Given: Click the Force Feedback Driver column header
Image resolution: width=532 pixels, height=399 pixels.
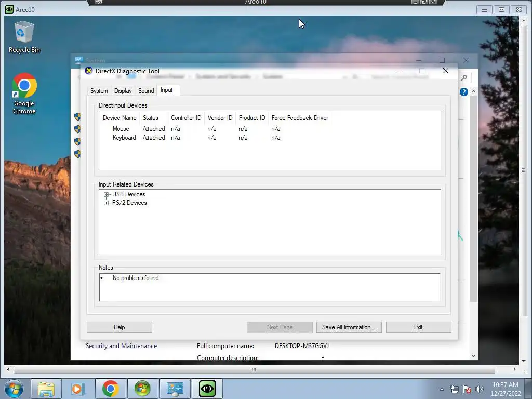Looking at the screenshot, I should (300, 118).
